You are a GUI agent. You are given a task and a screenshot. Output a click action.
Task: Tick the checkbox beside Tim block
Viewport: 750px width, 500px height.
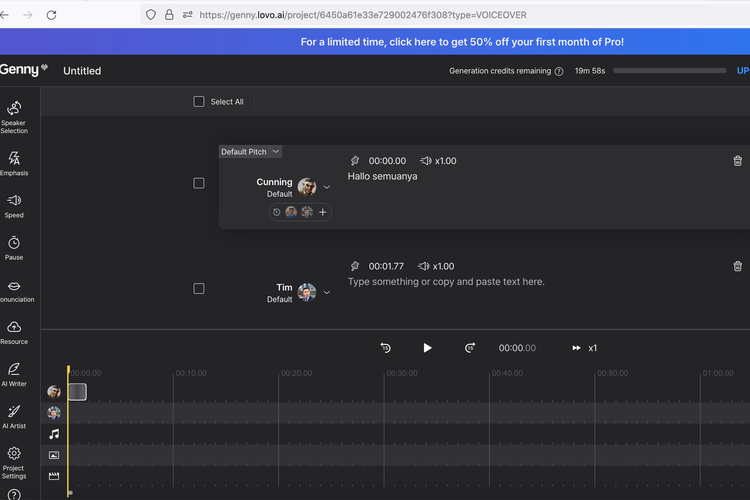(199, 288)
